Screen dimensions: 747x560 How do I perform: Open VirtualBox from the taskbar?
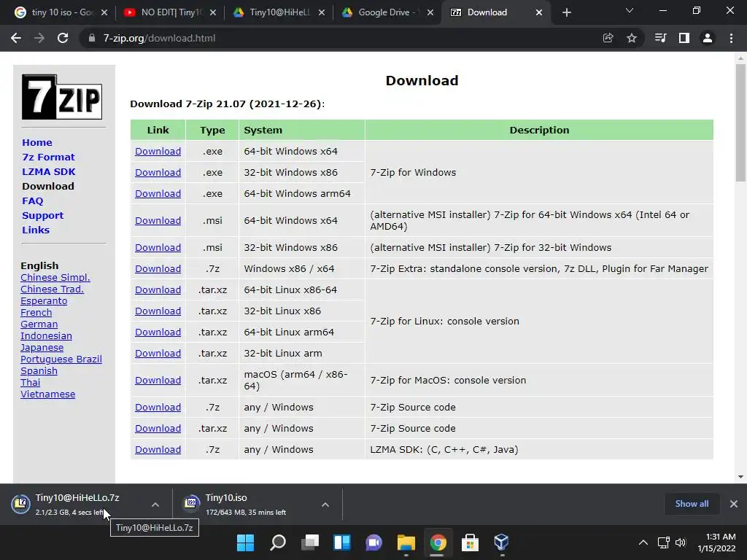[x=502, y=542]
